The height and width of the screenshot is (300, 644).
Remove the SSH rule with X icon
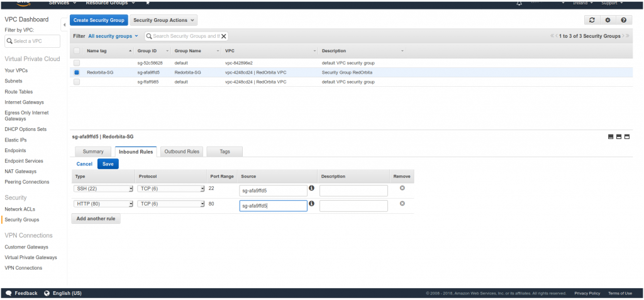click(402, 188)
